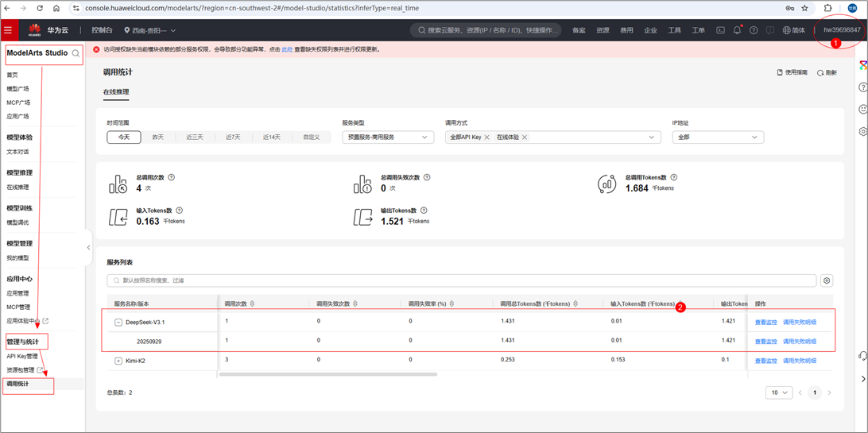
Task: Select 自定义 time range
Action: tap(311, 137)
